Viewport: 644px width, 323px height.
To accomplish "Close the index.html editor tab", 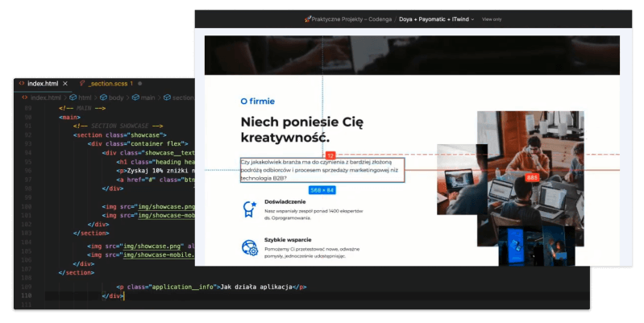I will (x=65, y=83).
